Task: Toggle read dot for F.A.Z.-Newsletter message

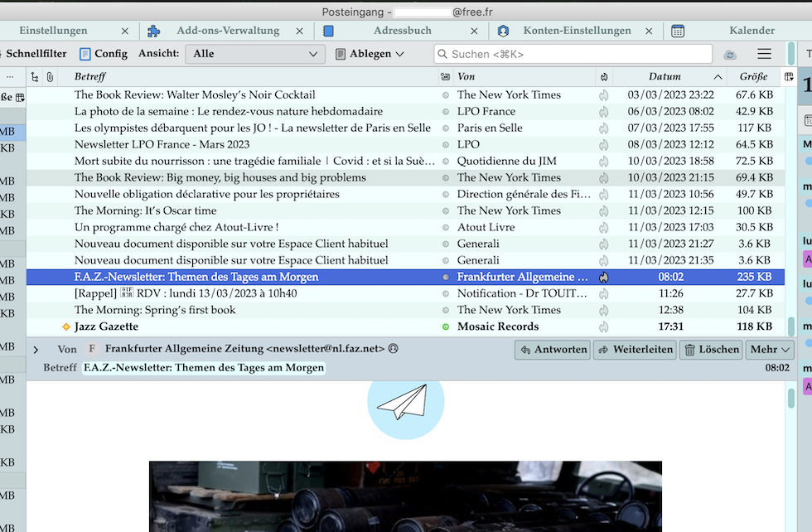Action: click(446, 277)
